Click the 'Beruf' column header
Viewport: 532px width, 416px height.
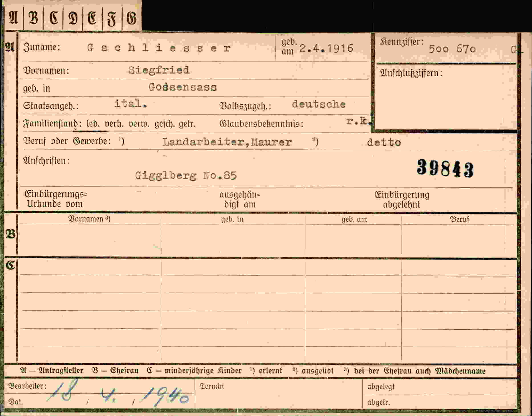click(x=459, y=220)
